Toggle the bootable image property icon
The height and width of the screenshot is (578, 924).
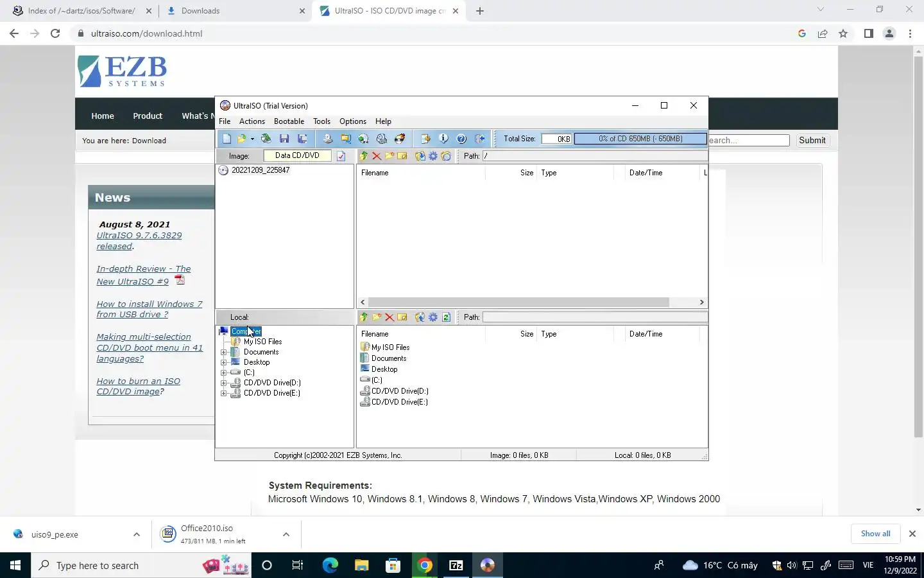coord(341,156)
